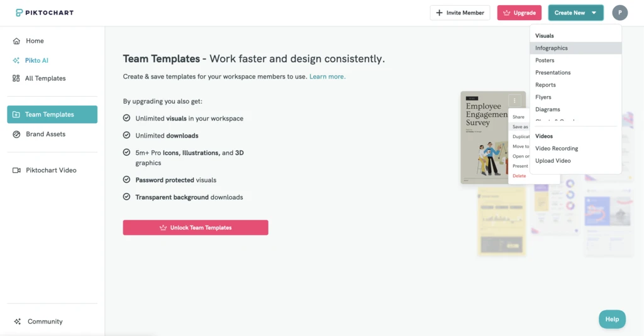Screen dimensions: 644x336
Task: Click the Team Templates folder icon
Action: point(16,114)
